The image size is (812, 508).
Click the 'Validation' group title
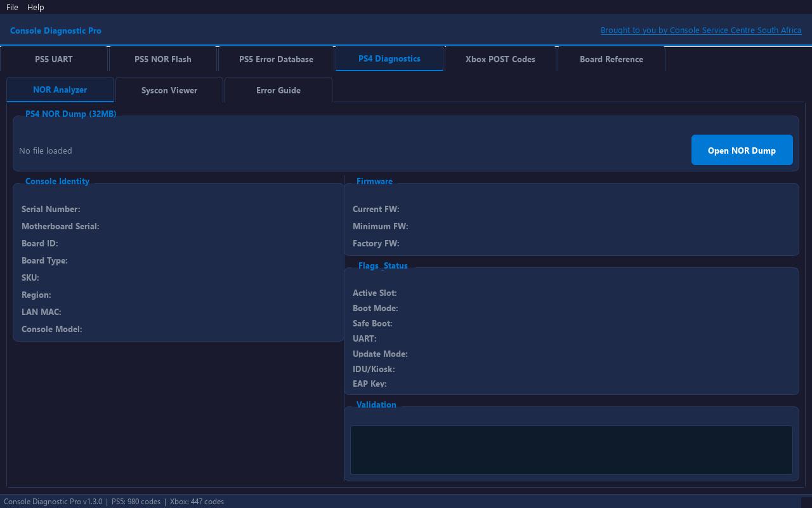tap(376, 404)
